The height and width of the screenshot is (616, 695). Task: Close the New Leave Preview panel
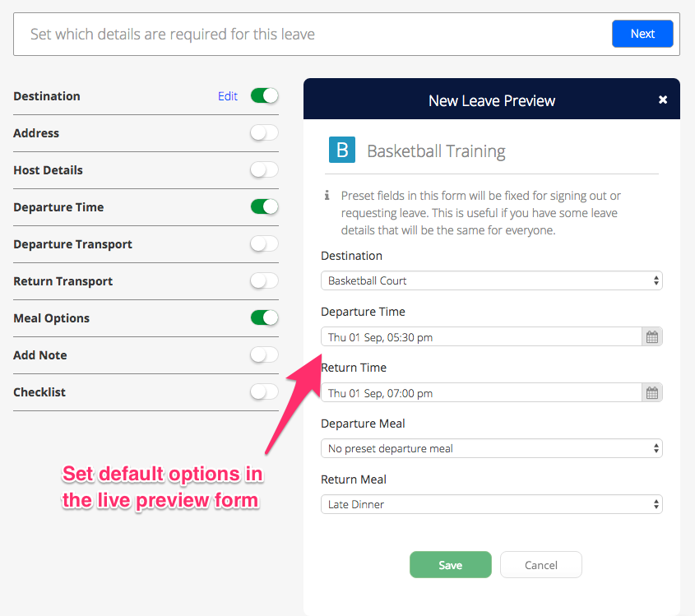(663, 100)
